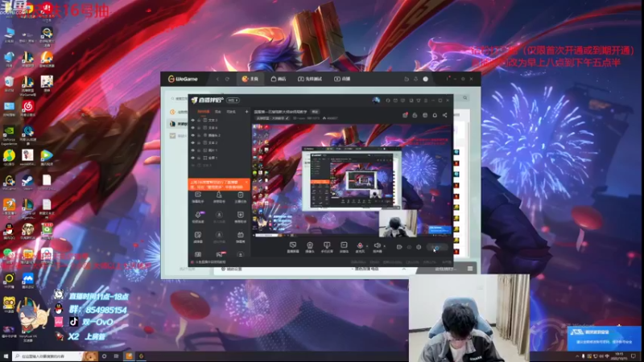Toggle visibility of the 摄像头2 layer
This screenshot has width=644, height=362.
[193, 135]
